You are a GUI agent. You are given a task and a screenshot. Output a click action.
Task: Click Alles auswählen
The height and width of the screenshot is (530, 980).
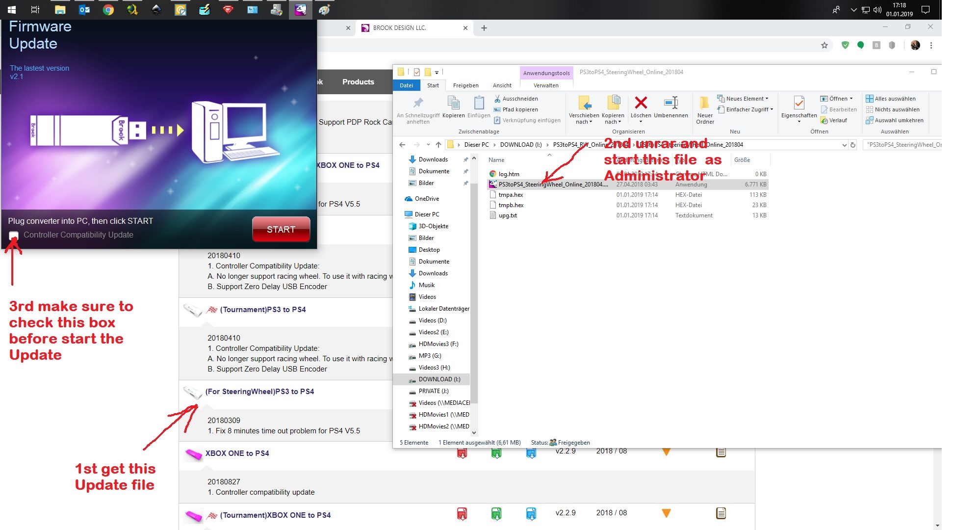tap(891, 99)
